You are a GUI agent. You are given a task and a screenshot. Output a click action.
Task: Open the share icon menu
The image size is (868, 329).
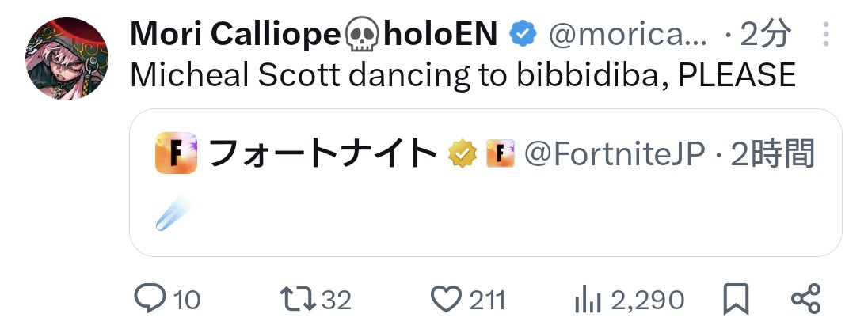pyautogui.click(x=806, y=298)
